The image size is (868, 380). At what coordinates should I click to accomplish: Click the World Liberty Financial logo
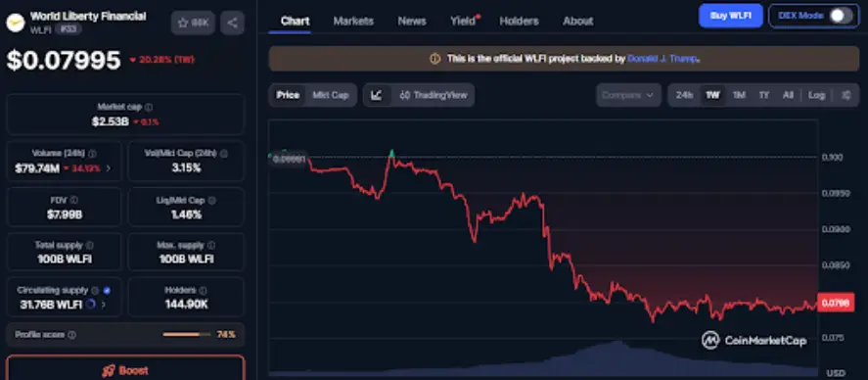(16, 23)
